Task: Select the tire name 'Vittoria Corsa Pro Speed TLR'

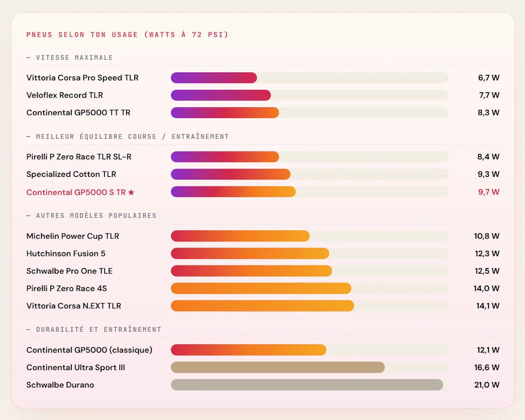Action: click(x=82, y=78)
